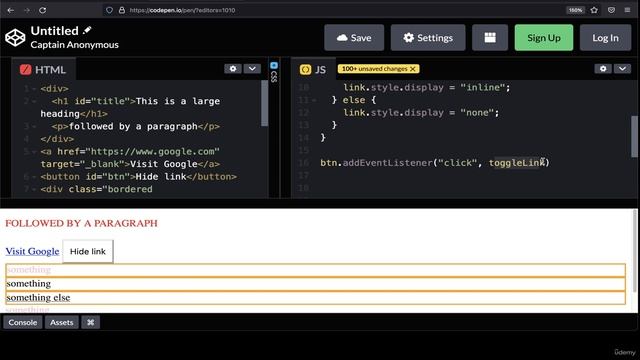Open the Assets panel

click(x=62, y=322)
